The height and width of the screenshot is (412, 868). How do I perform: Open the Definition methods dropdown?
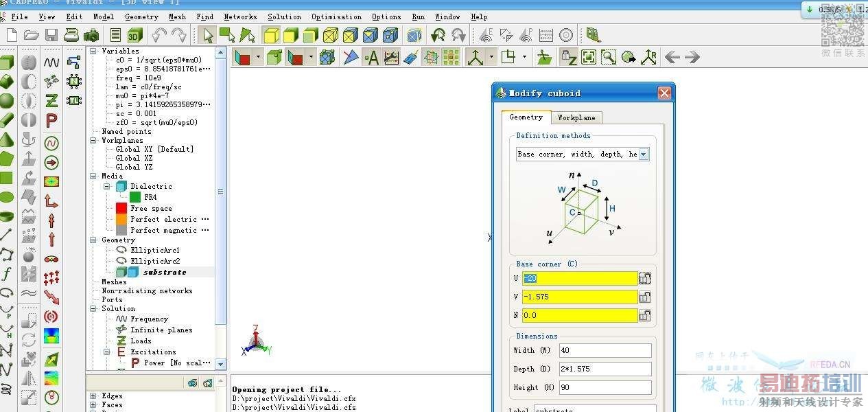click(x=644, y=154)
